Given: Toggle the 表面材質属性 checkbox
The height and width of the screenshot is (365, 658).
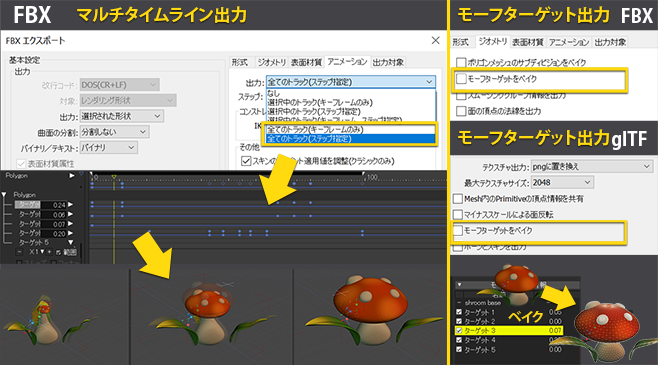Looking at the screenshot, I should (21, 164).
